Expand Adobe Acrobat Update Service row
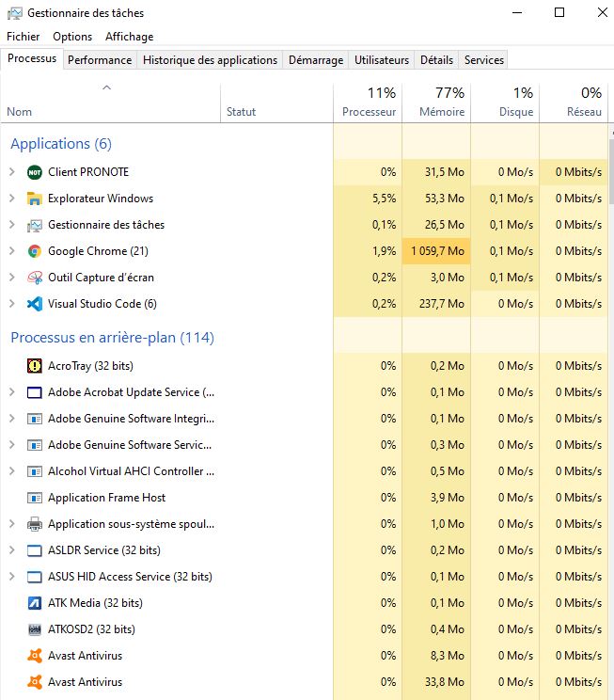 coord(12,392)
